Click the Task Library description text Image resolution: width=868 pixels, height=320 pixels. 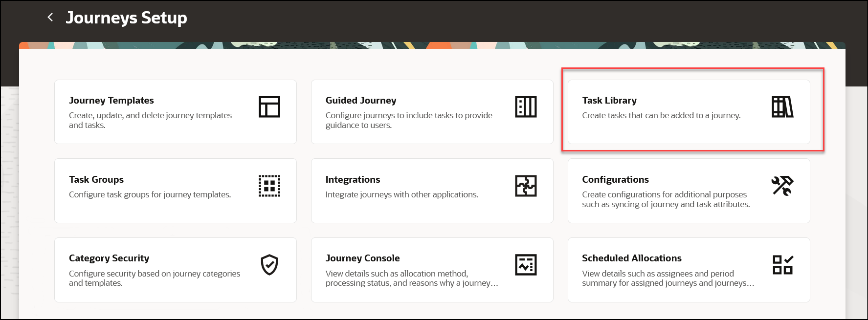point(661,115)
